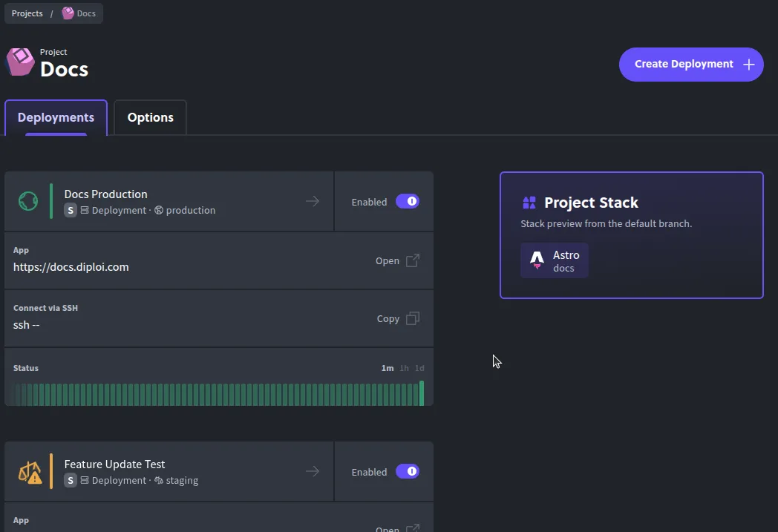The image size is (778, 532).
Task: Click the external link icon next to docs.diploi.com
Action: click(414, 260)
